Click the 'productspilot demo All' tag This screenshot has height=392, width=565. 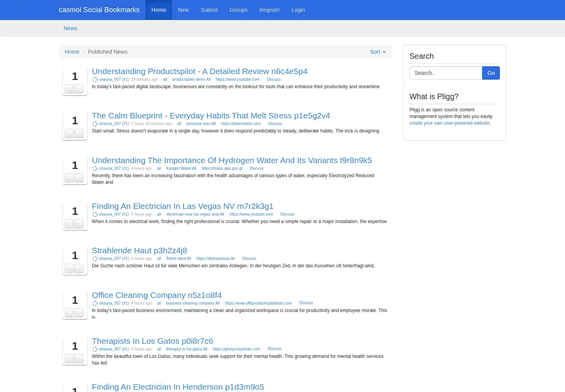(x=191, y=79)
